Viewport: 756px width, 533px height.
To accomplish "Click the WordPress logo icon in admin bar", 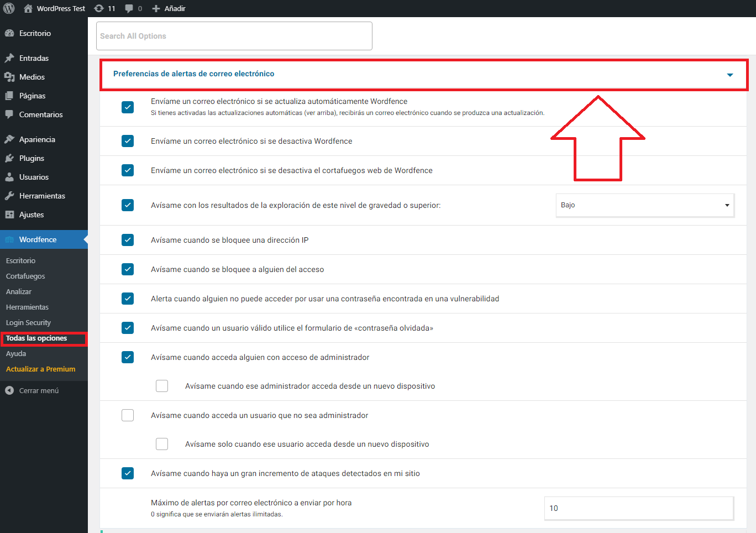I will pyautogui.click(x=9, y=8).
